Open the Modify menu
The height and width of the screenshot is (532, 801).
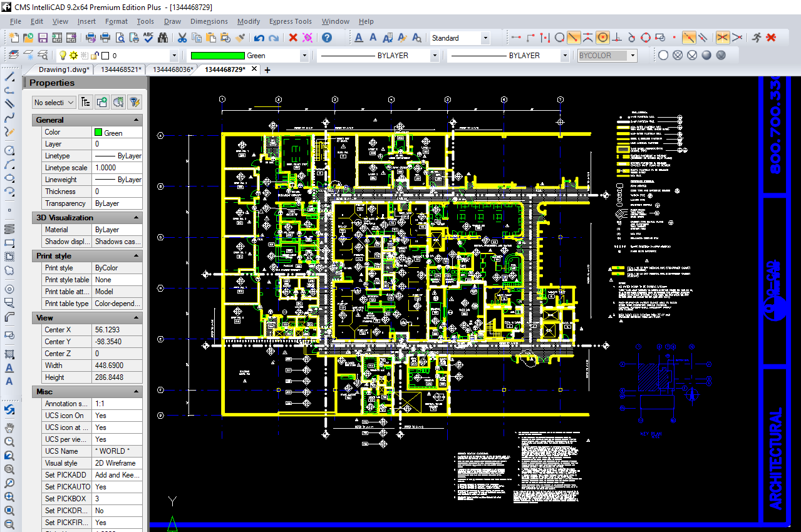[249, 21]
